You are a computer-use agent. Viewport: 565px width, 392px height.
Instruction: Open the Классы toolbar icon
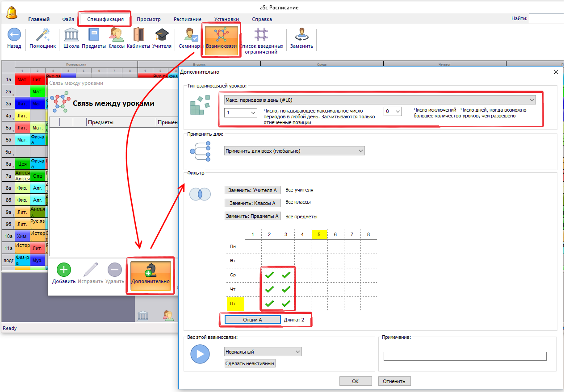(x=117, y=35)
